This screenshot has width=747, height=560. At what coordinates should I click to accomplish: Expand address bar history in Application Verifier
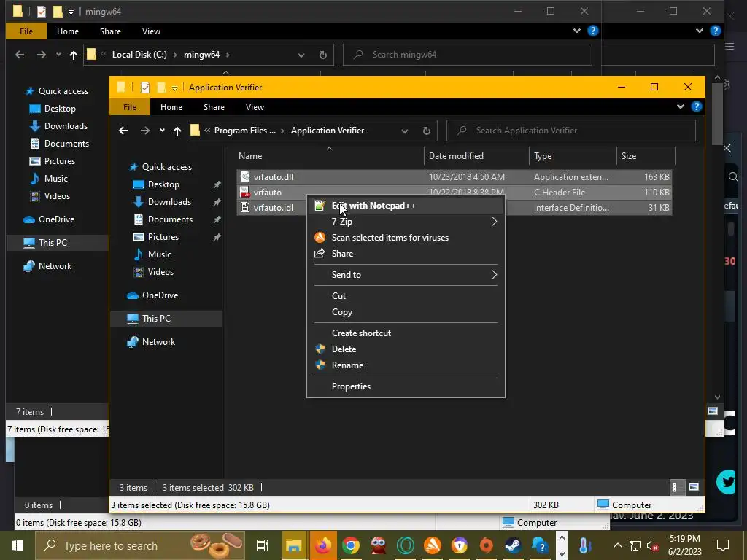(404, 131)
